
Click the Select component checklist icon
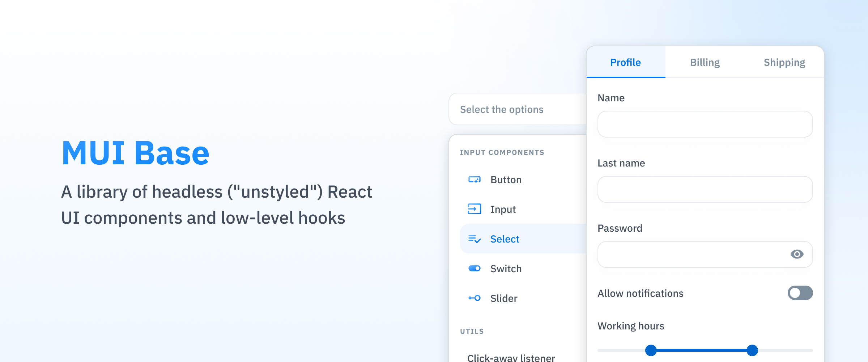(474, 239)
